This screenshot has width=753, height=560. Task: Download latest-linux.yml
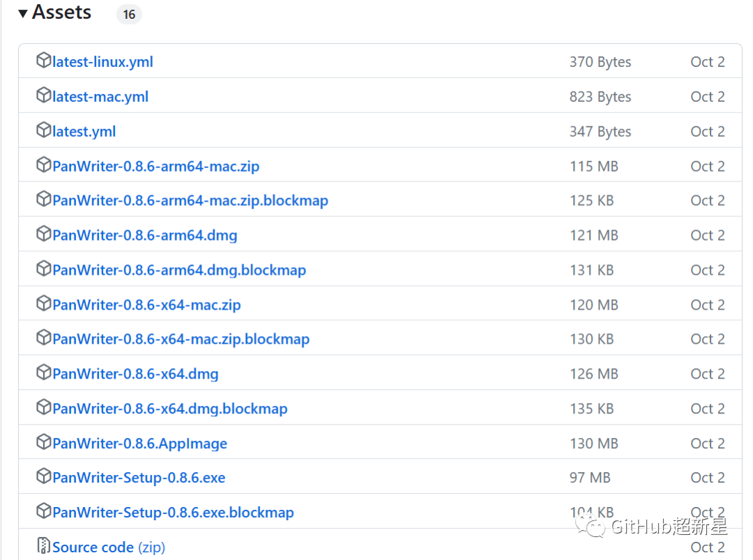[102, 62]
